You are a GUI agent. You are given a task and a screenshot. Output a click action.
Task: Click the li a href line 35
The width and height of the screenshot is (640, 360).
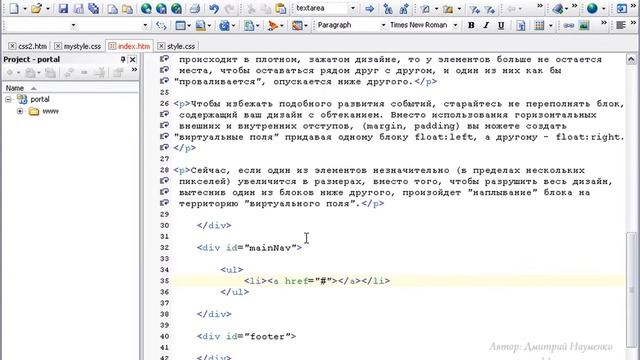317,281
